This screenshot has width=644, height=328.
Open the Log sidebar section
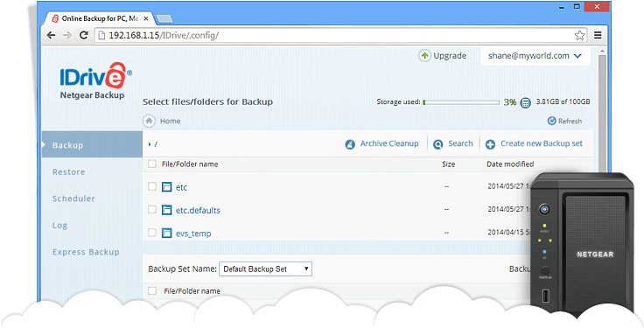click(59, 226)
